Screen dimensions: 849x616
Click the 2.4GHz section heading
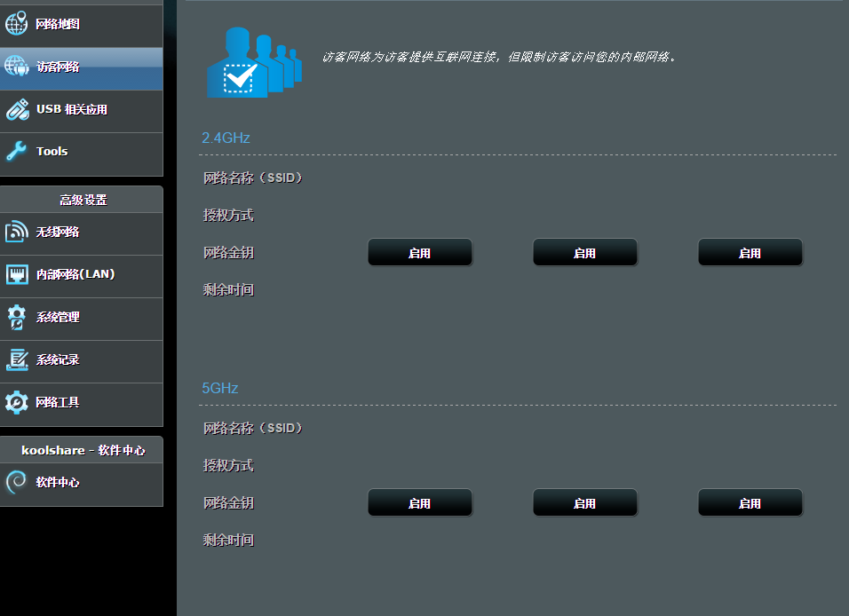coord(226,138)
